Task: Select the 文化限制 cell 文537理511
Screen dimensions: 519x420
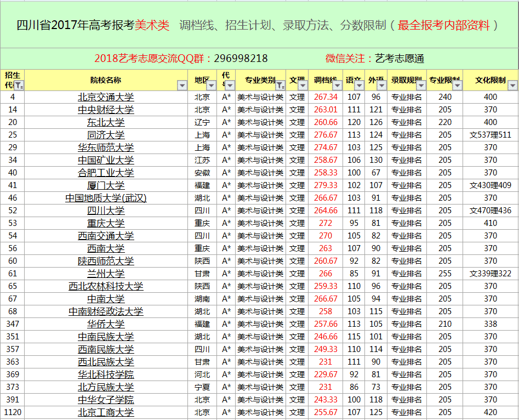Action: [490, 135]
